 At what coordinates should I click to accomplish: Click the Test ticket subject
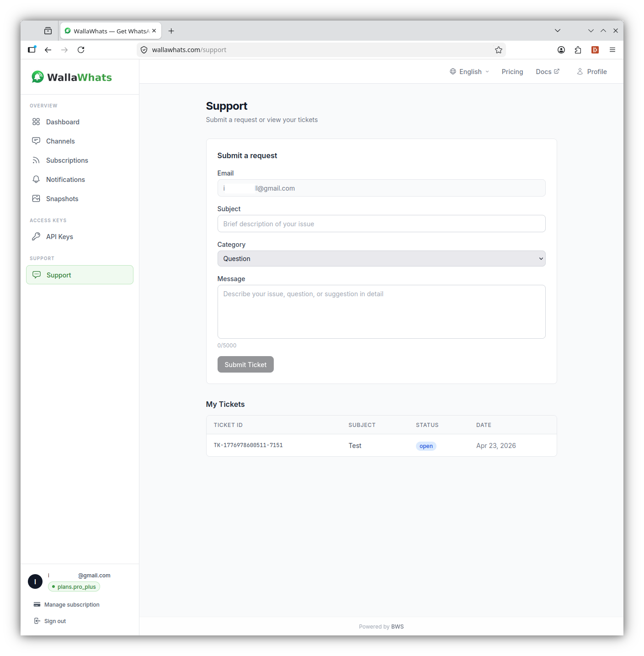tap(355, 446)
